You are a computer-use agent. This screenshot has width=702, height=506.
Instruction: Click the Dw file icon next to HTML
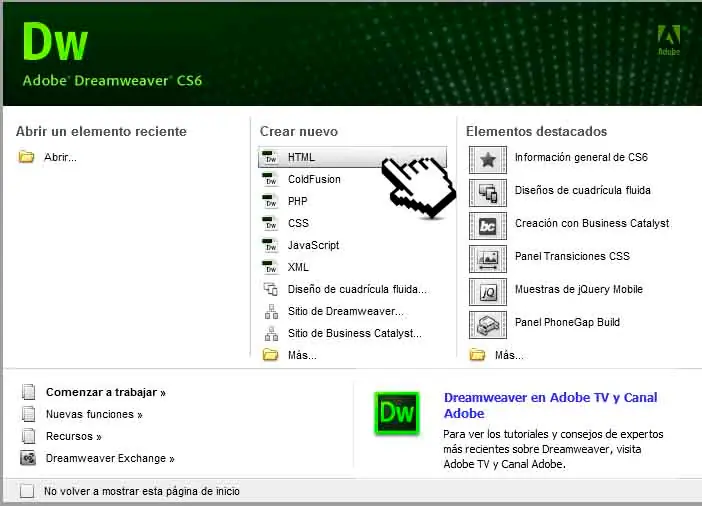[x=270, y=157]
